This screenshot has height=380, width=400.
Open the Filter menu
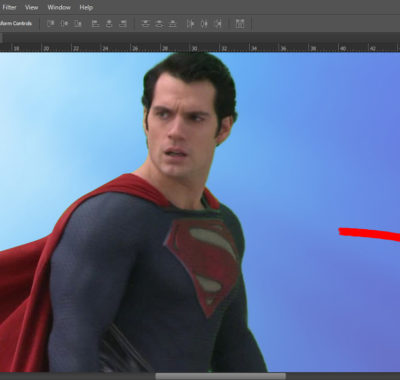tap(9, 7)
